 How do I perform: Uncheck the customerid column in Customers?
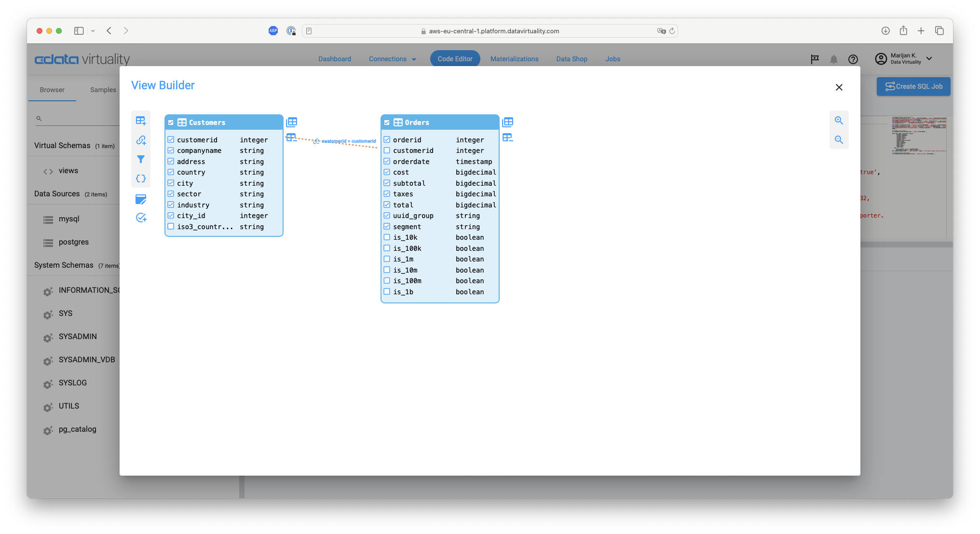[x=171, y=139]
